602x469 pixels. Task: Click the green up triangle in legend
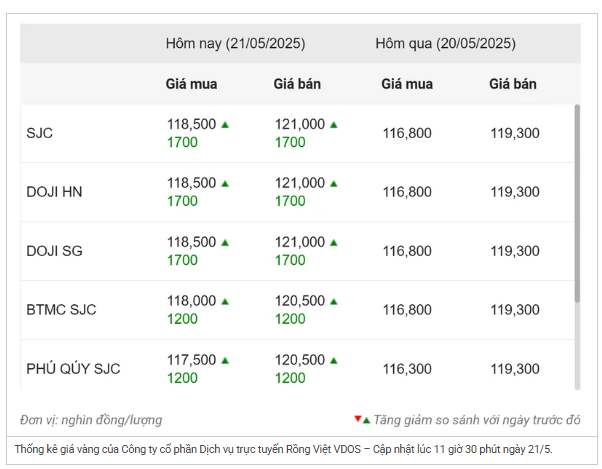(366, 421)
